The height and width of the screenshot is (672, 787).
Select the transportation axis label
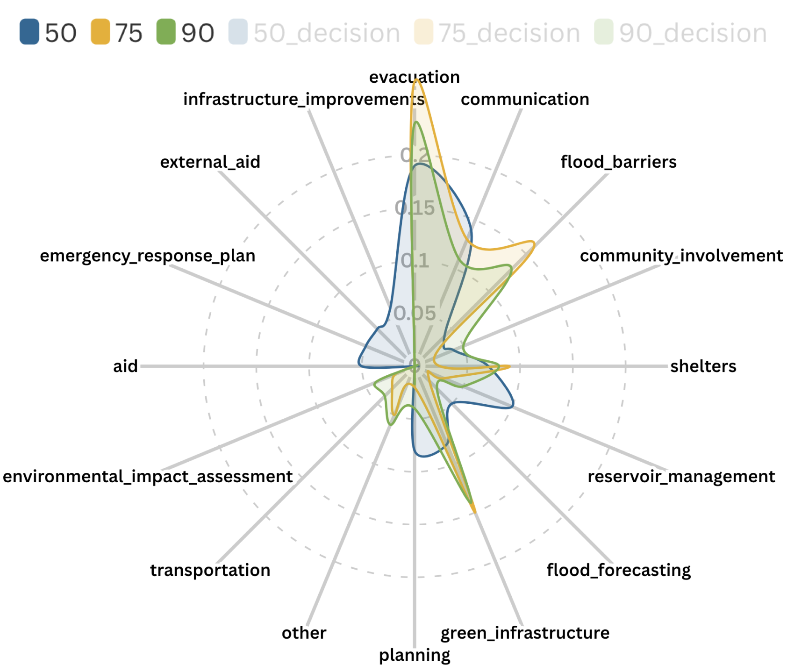click(210, 570)
